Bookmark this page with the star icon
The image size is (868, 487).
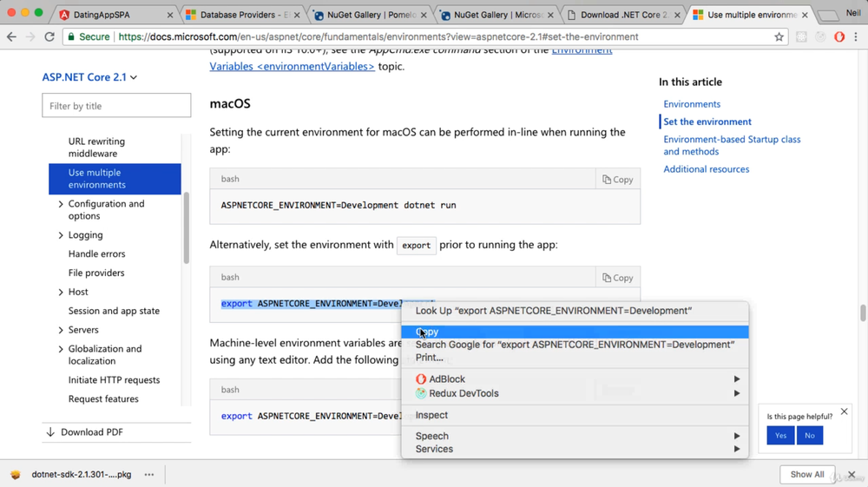pos(779,37)
